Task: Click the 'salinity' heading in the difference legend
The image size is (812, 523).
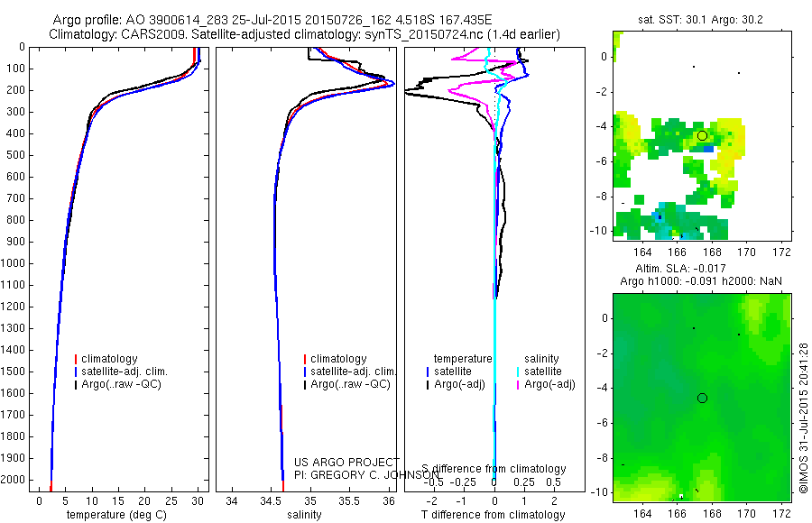Action: coord(541,359)
